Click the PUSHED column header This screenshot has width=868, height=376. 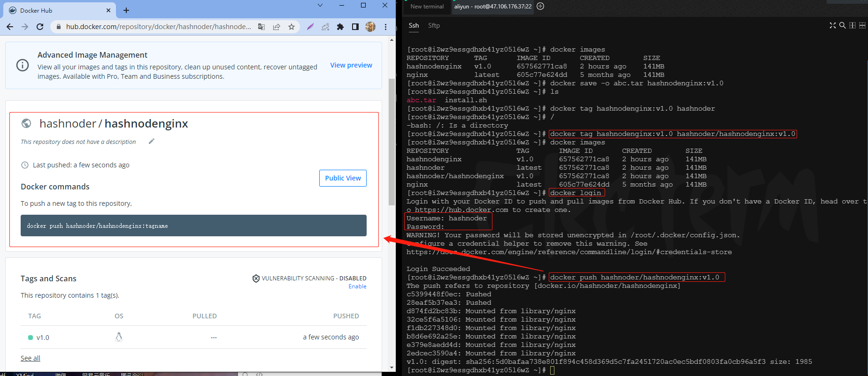[x=346, y=316]
